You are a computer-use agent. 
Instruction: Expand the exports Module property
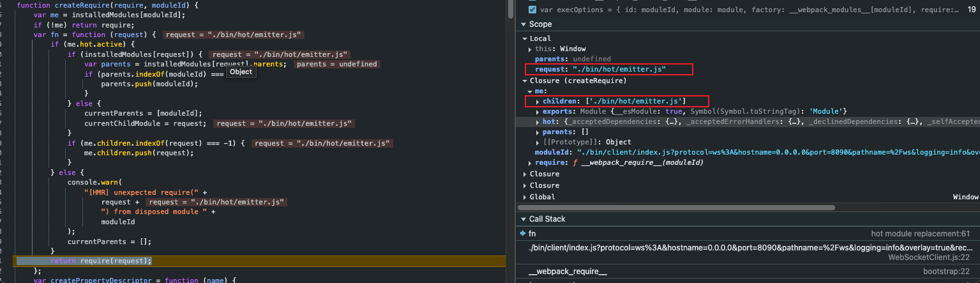(538, 112)
